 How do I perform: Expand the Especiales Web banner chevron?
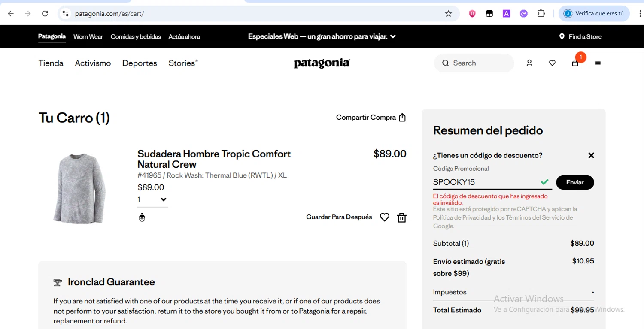pyautogui.click(x=393, y=36)
